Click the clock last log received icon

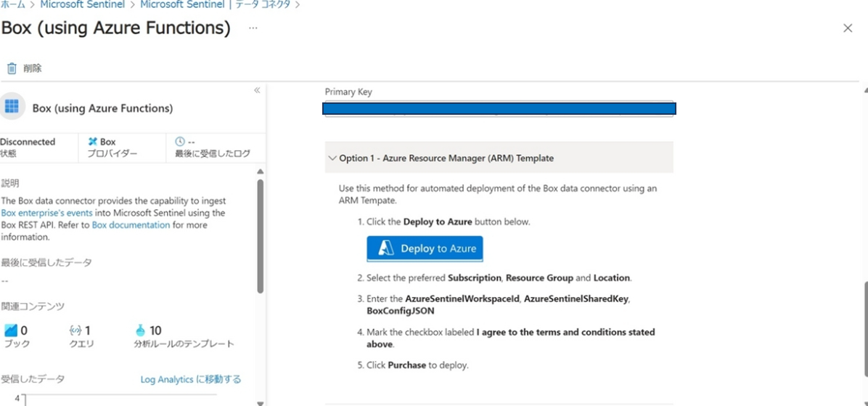[179, 141]
